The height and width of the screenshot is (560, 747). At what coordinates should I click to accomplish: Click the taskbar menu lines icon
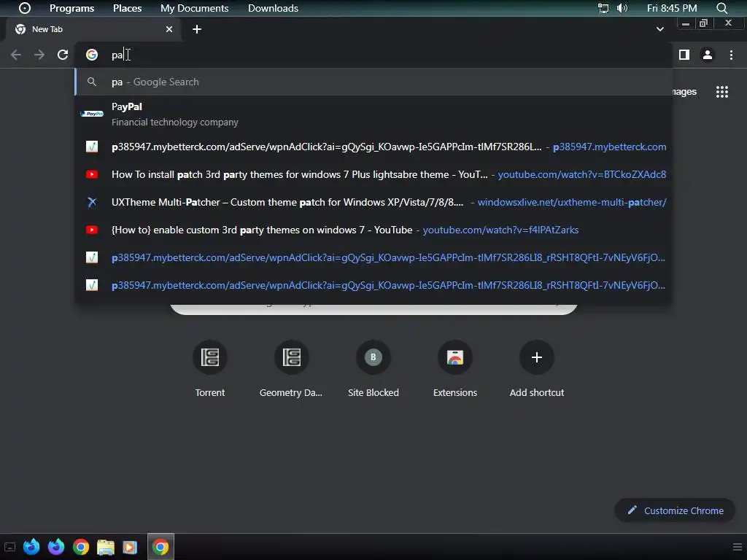pos(737,547)
